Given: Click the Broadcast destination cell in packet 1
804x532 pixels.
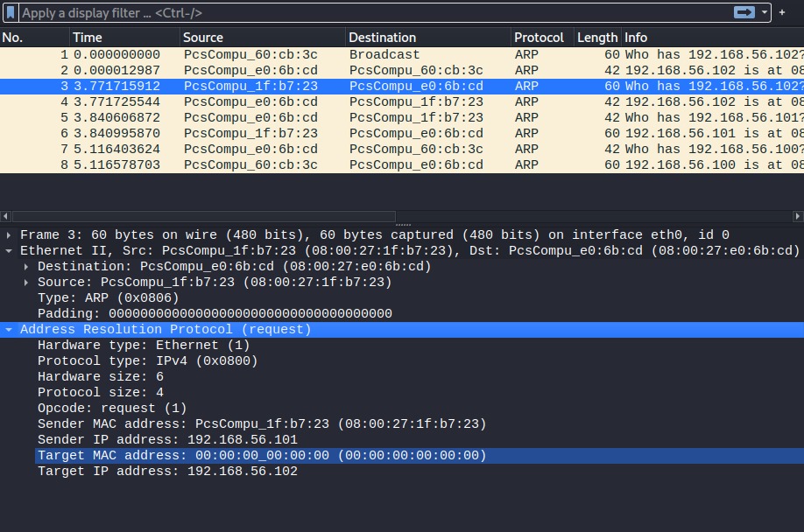Looking at the screenshot, I should [384, 55].
